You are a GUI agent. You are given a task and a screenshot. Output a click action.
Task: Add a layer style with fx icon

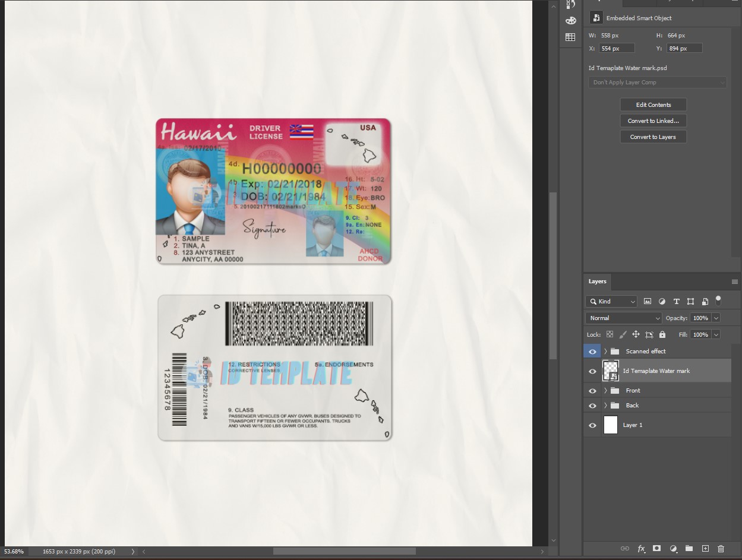pyautogui.click(x=641, y=549)
